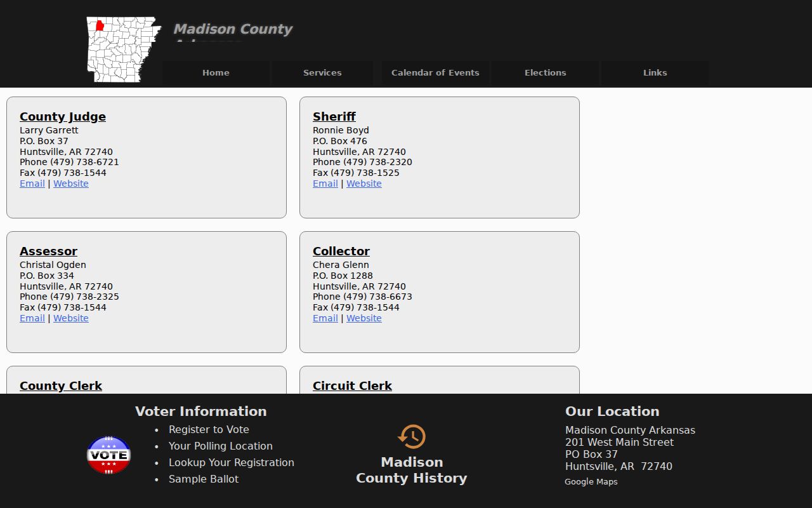Viewport: 812px width, 508px height.
Task: Open Google Maps link
Action: (591, 482)
